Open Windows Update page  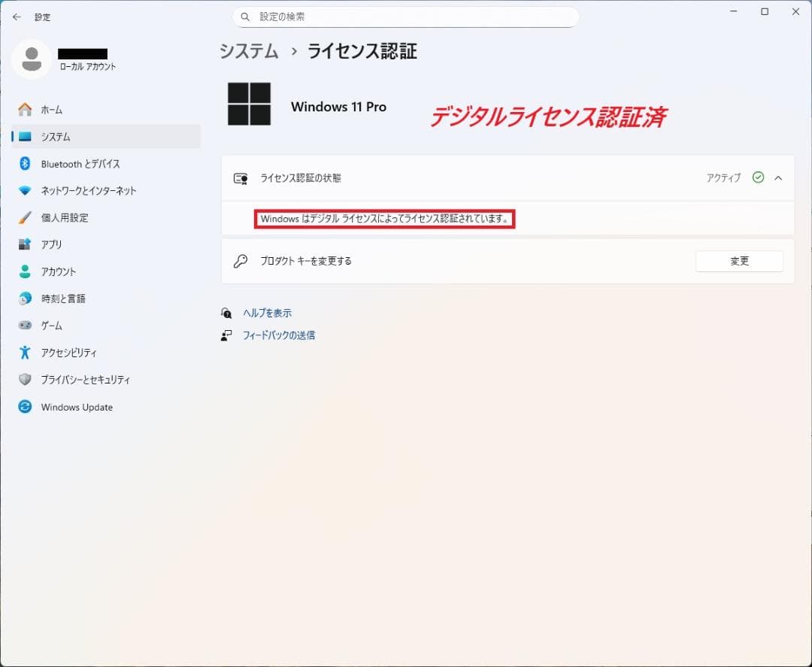point(106,407)
